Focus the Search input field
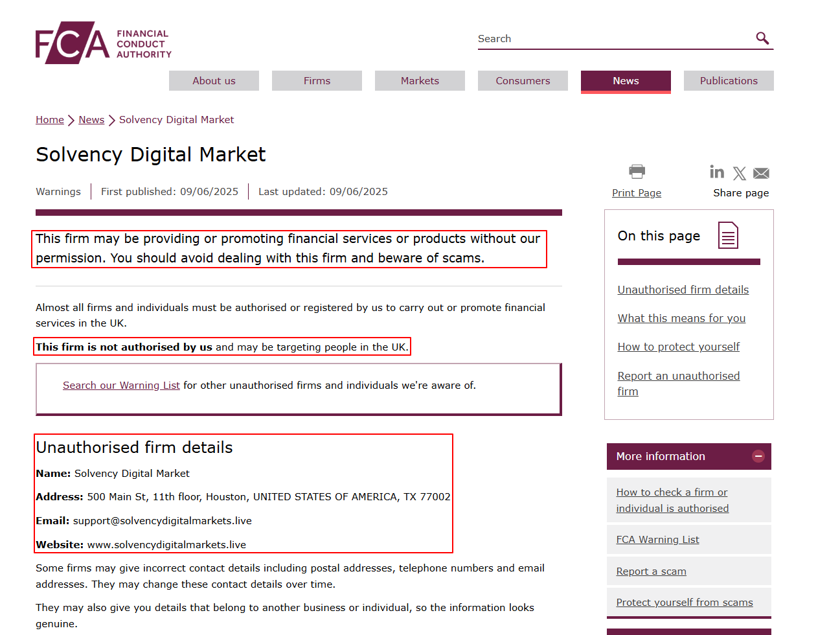The height and width of the screenshot is (635, 840). (x=615, y=39)
